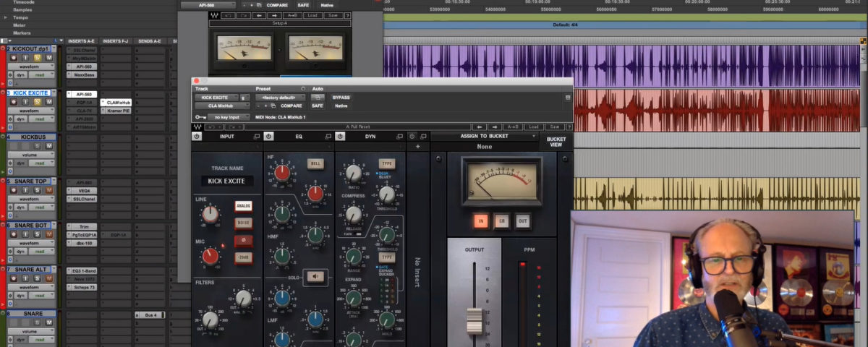Click the EQ SOLO speaker icon

315,275
